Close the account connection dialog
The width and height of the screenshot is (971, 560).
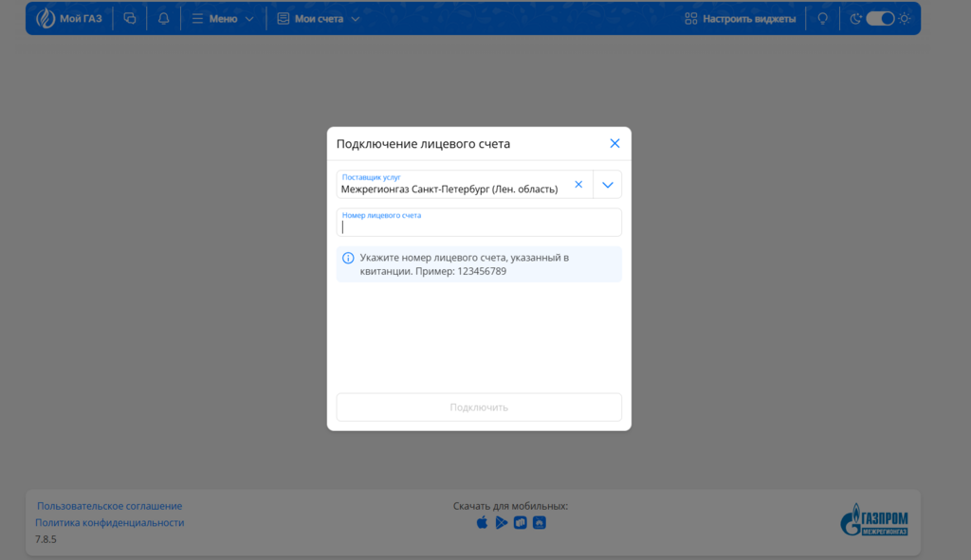point(614,144)
